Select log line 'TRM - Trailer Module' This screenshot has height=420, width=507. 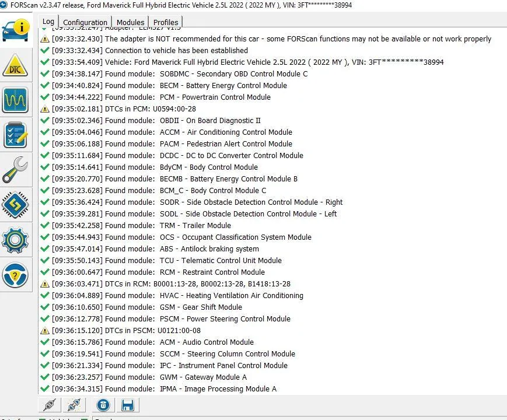(141, 225)
